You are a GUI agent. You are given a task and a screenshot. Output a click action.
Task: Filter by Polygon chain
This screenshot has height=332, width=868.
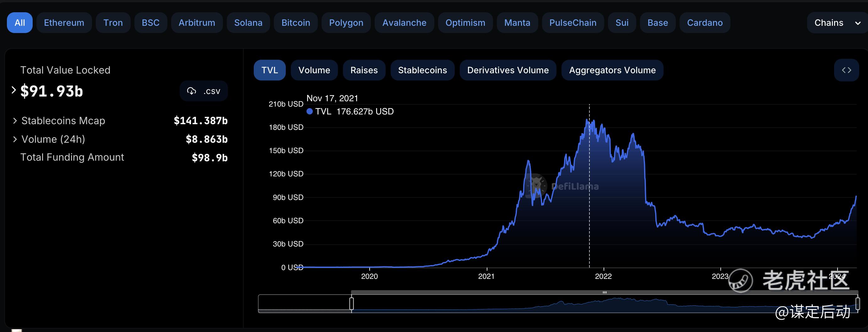[x=346, y=23]
